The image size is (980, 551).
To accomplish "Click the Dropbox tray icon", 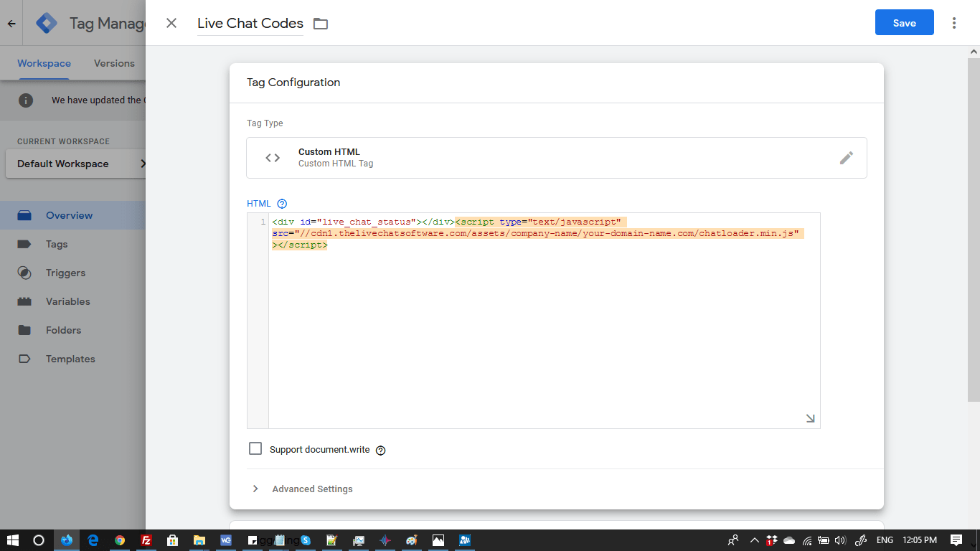I will 771,540.
